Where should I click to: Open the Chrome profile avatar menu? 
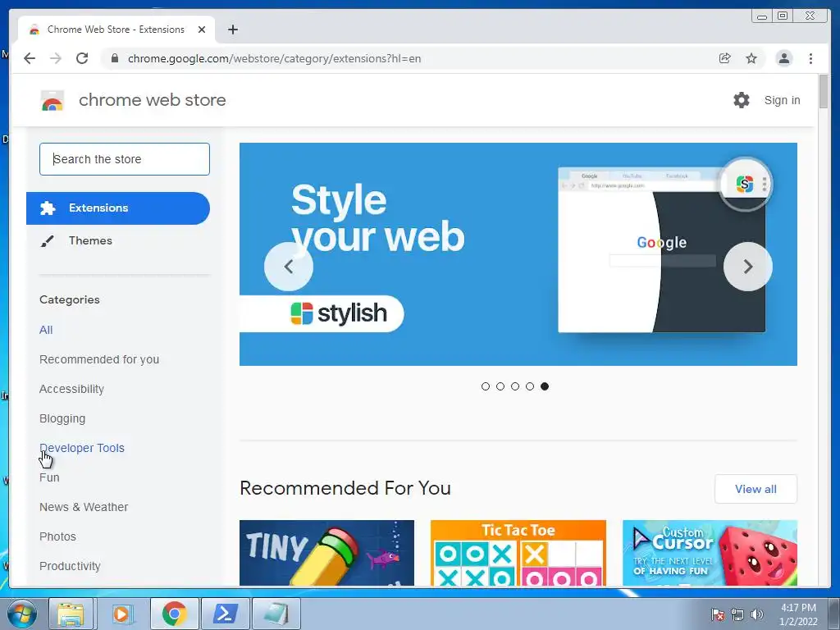(x=783, y=58)
